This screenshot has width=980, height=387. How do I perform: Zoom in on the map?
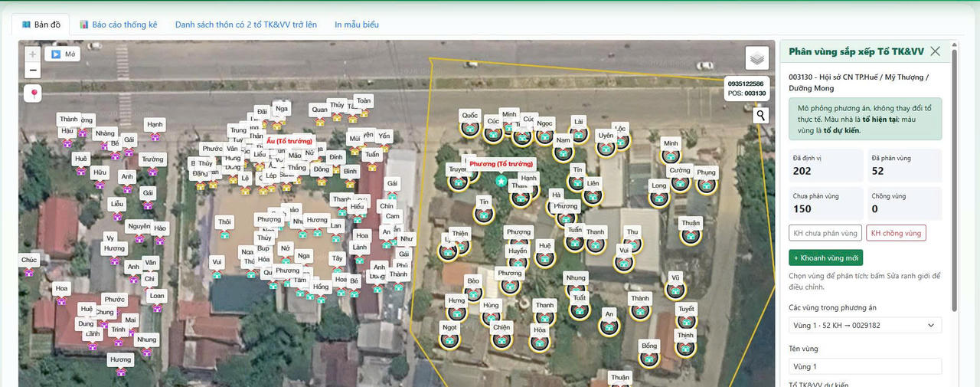(32, 54)
